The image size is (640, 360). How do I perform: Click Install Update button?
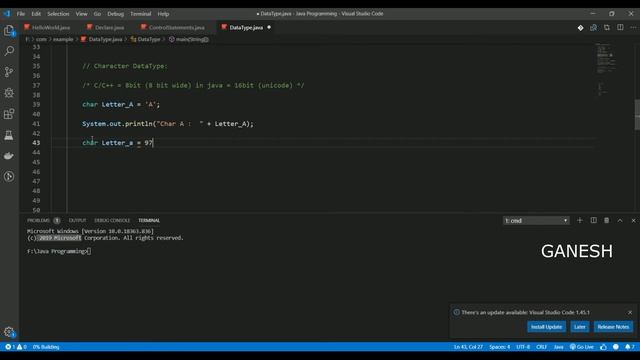[x=546, y=327]
